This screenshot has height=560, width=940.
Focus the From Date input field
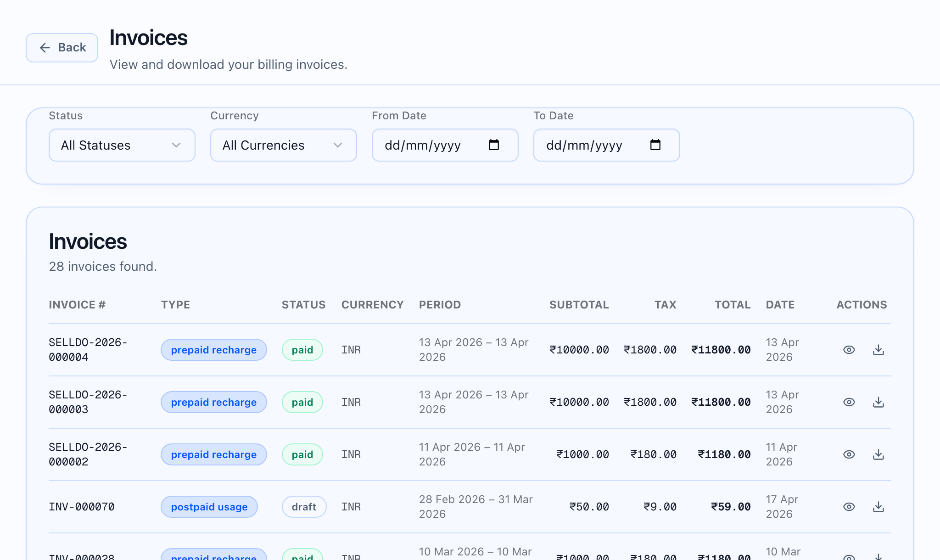445,145
